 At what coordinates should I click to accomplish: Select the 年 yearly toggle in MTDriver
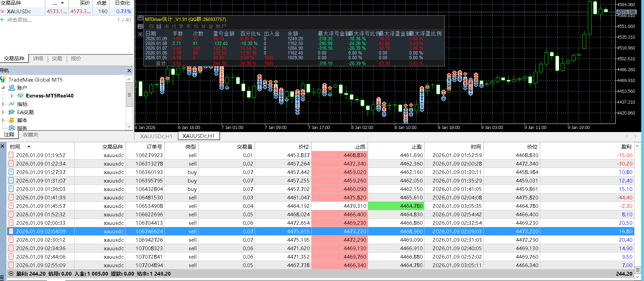[189, 26]
